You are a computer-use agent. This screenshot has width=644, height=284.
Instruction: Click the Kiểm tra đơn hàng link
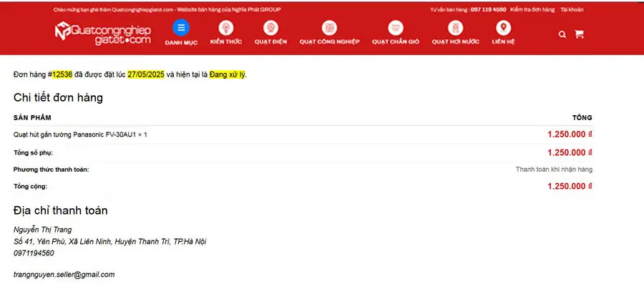[532, 9]
